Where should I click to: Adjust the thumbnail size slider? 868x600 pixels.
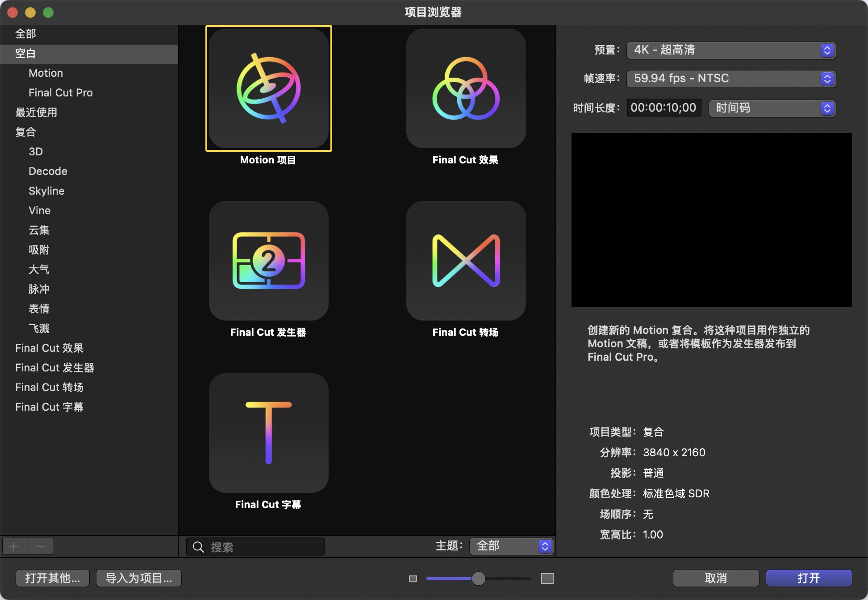click(x=479, y=578)
